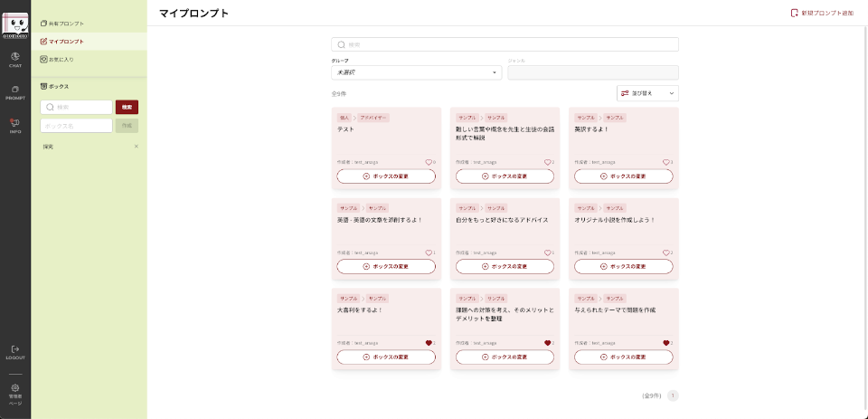The image size is (868, 419).
Task: Like the 自分をもっと好きになるアドバイス card
Action: (x=547, y=252)
